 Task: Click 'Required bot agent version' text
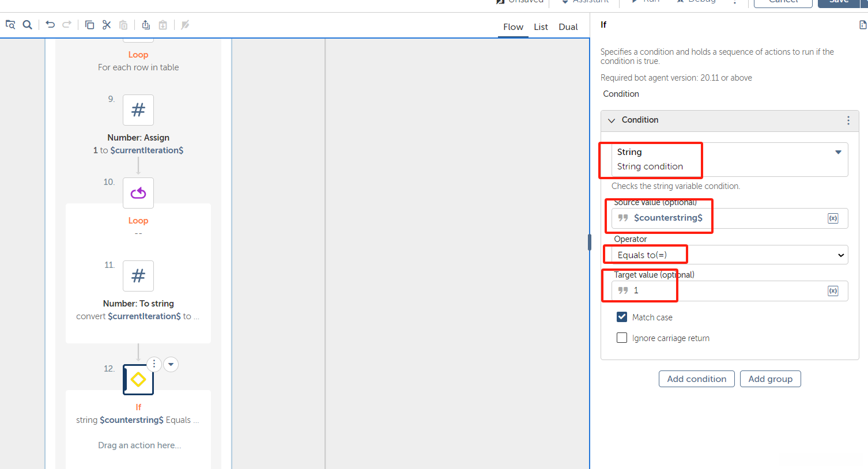tap(676, 78)
